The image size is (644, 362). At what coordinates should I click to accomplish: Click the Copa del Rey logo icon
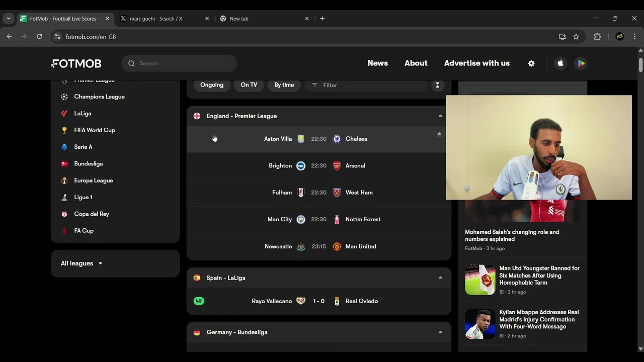(64, 214)
